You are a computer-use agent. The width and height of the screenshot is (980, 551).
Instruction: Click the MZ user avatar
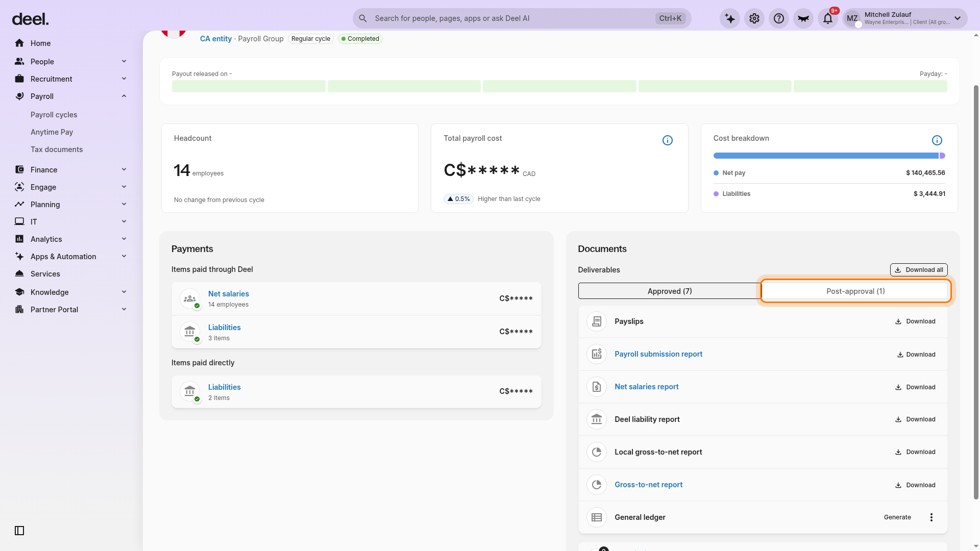point(852,18)
